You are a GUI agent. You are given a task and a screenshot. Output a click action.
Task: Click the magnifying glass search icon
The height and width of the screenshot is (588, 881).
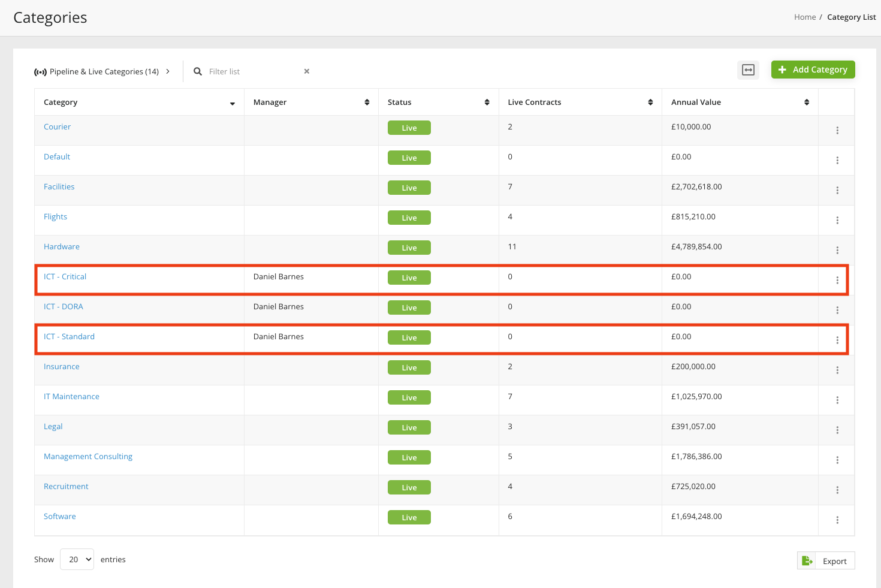pos(198,71)
